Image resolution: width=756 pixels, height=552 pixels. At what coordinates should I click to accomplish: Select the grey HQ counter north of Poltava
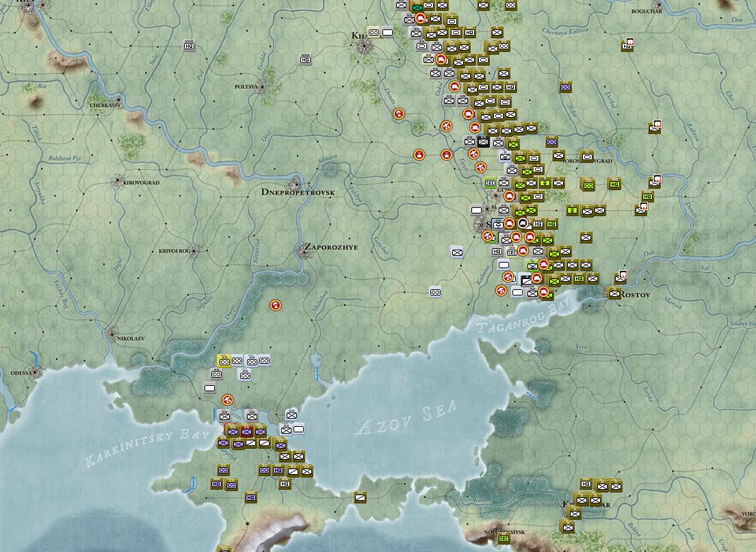(x=305, y=59)
